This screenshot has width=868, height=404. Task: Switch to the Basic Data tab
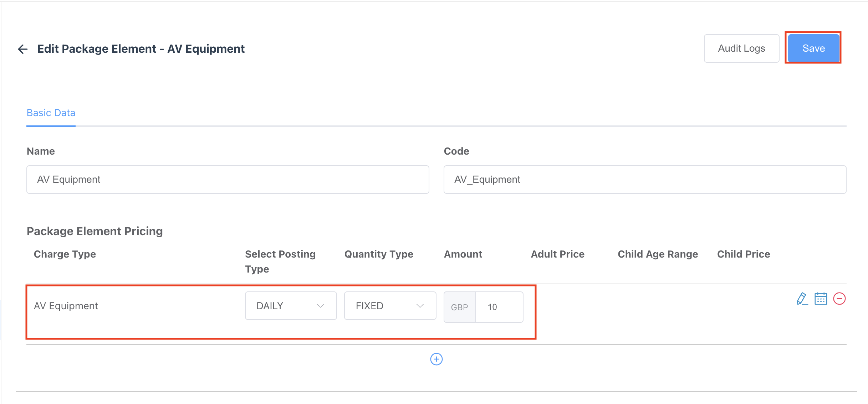[x=51, y=113]
